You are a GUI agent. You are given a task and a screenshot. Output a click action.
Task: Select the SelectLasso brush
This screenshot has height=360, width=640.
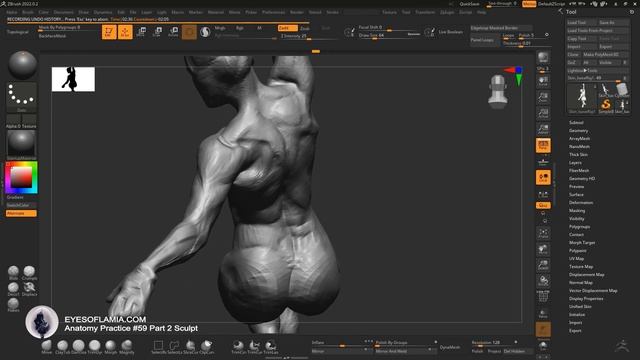coord(174,347)
